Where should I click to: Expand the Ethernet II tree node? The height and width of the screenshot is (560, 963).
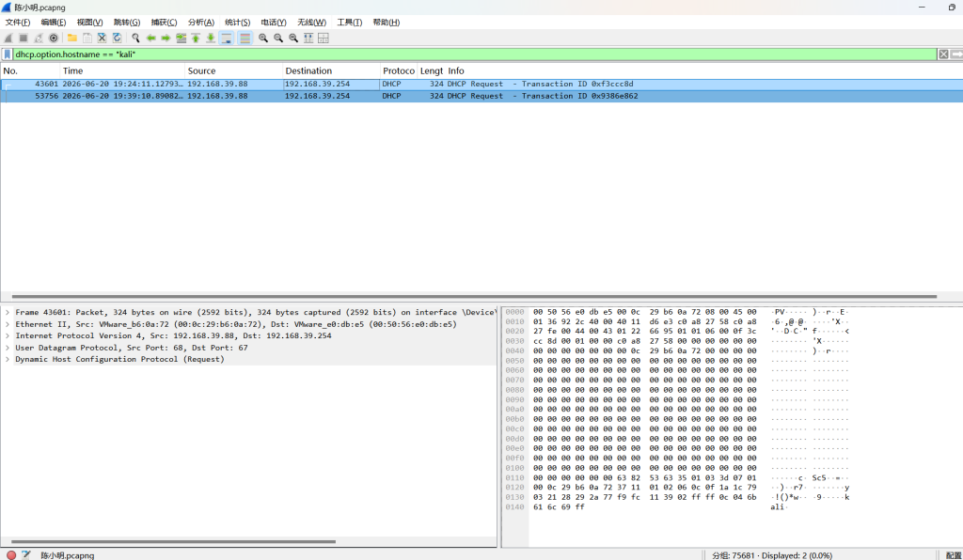coord(8,324)
